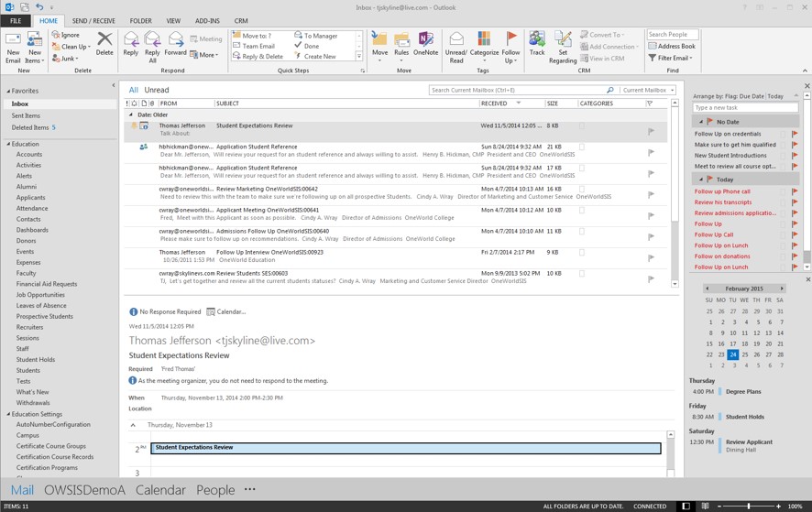Flag the Review Students SES:00603 message
This screenshot has height=512, width=812.
[x=651, y=279]
